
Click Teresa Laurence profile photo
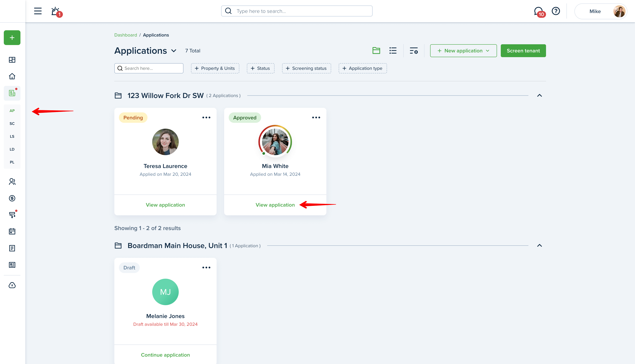click(165, 142)
